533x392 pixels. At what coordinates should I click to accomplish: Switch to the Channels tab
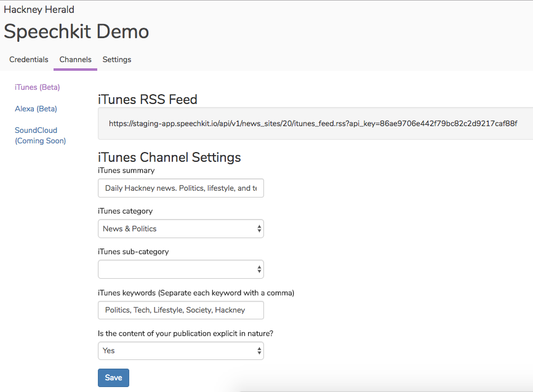76,60
